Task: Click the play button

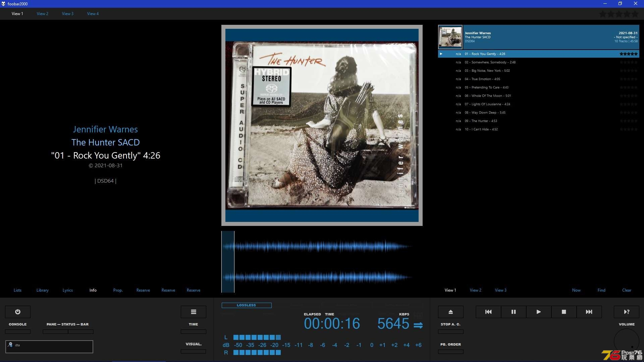Action: 539,312
